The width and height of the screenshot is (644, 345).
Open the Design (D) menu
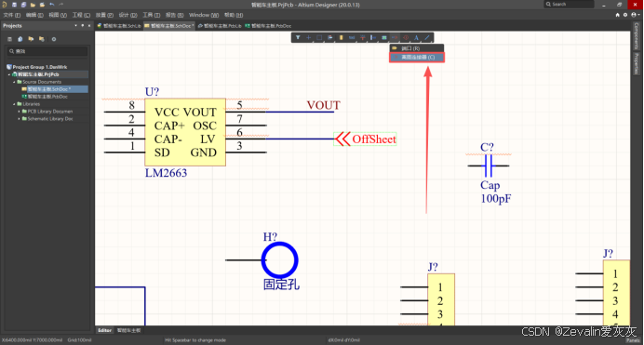point(127,15)
